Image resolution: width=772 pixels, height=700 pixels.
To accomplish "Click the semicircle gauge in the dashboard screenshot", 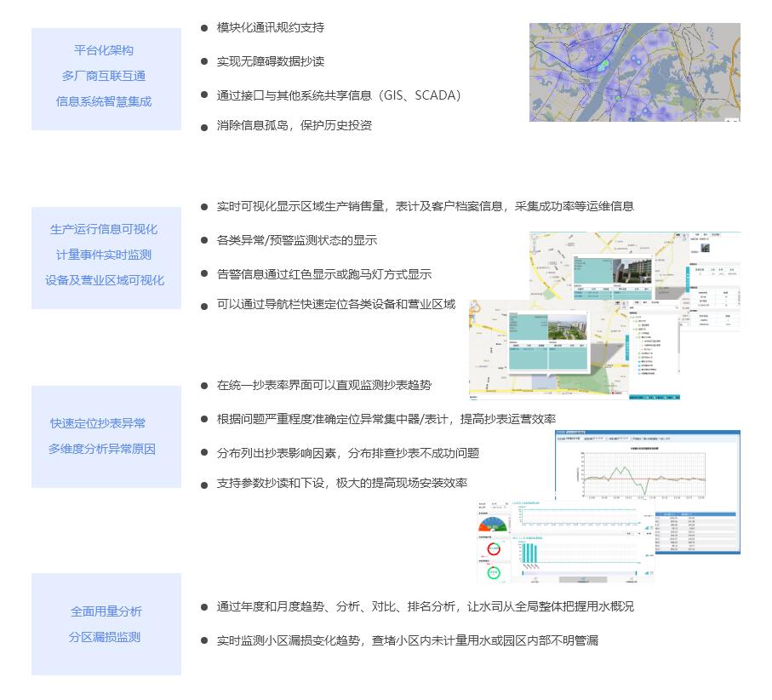I will pyautogui.click(x=492, y=524).
